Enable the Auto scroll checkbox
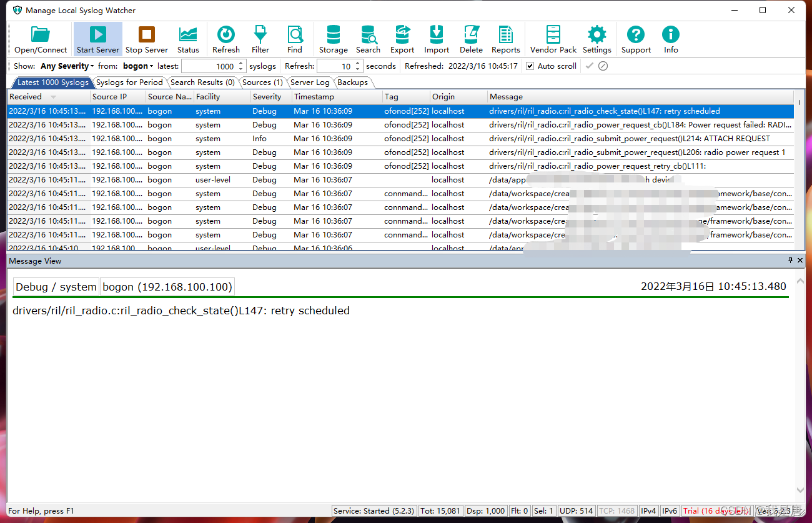 [530, 66]
